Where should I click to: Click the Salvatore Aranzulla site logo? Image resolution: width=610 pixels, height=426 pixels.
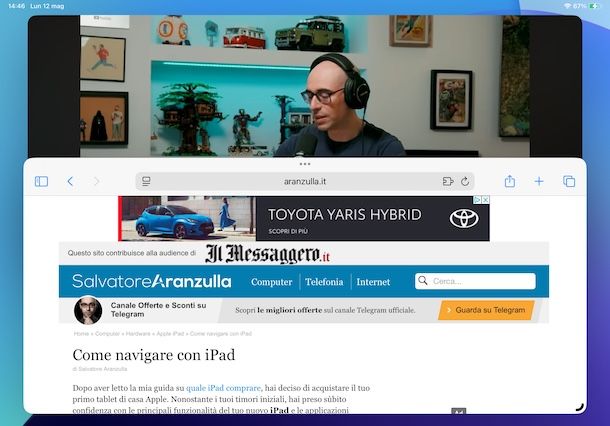(x=151, y=282)
